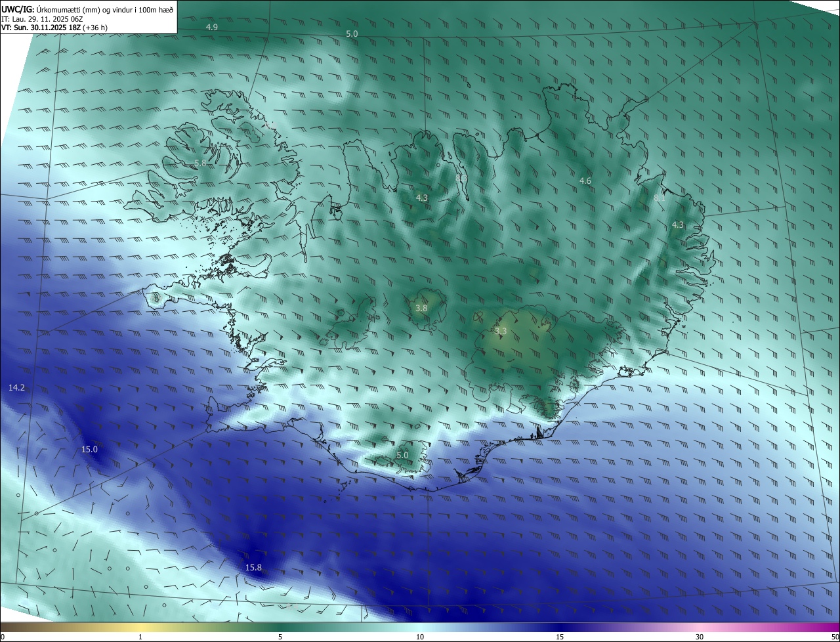Image resolution: width=840 pixels, height=642 pixels.
Task: Click the 8.3 value label
Action: tap(461, 178)
